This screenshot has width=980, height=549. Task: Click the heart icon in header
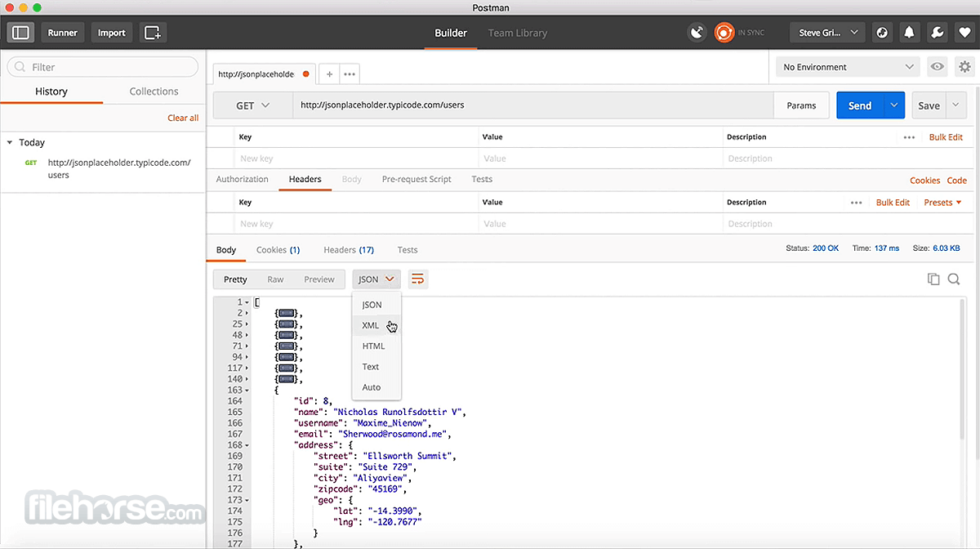tap(964, 33)
